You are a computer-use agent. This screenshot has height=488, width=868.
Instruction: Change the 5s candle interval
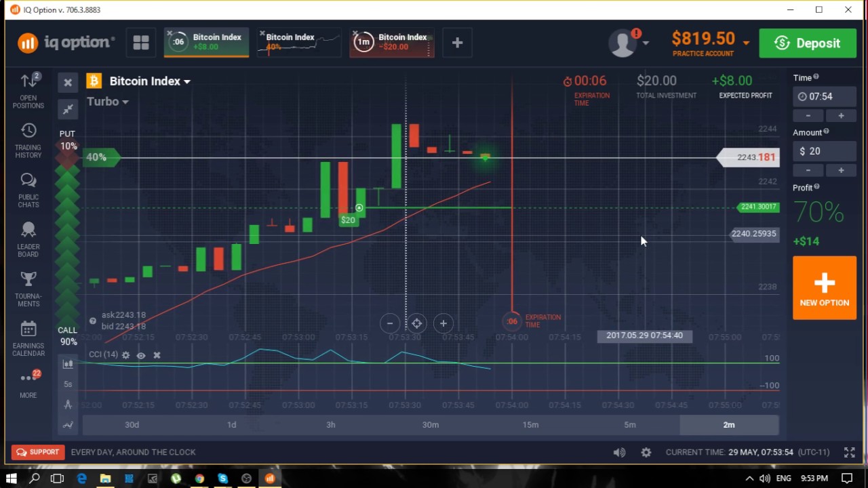coord(68,384)
